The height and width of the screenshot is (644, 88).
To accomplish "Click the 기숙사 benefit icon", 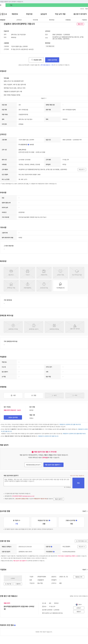I will click(28, 273).
